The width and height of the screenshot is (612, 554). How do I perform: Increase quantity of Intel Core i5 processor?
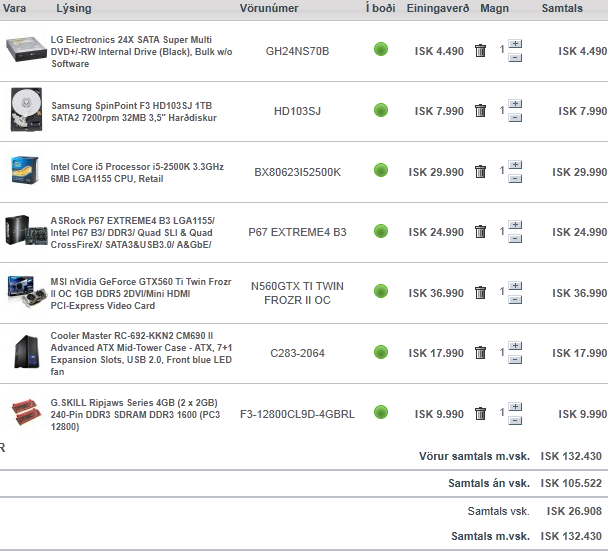515,165
